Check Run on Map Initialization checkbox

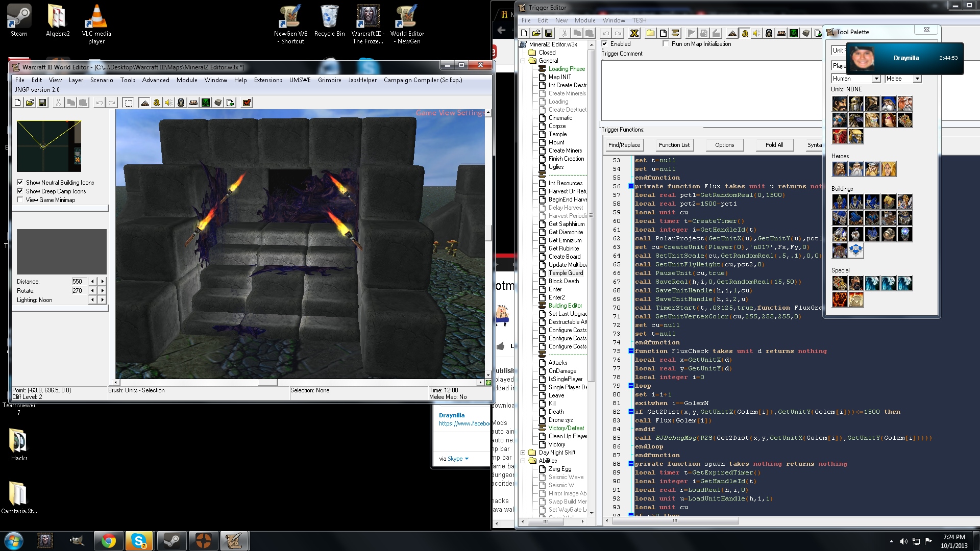tap(665, 44)
